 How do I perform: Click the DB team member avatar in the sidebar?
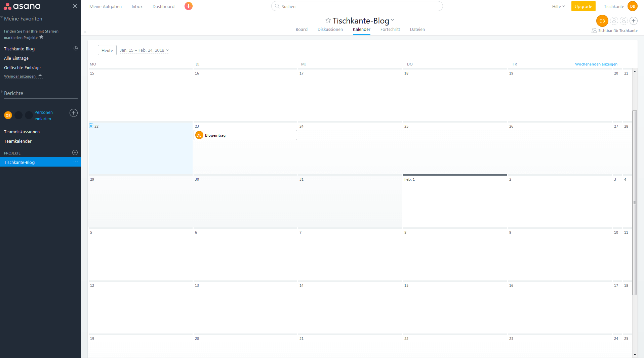pos(8,115)
